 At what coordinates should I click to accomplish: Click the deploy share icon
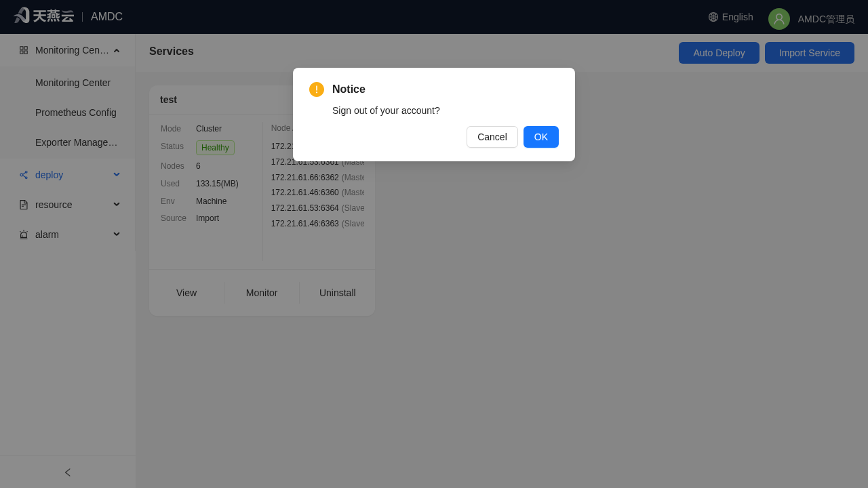click(24, 175)
